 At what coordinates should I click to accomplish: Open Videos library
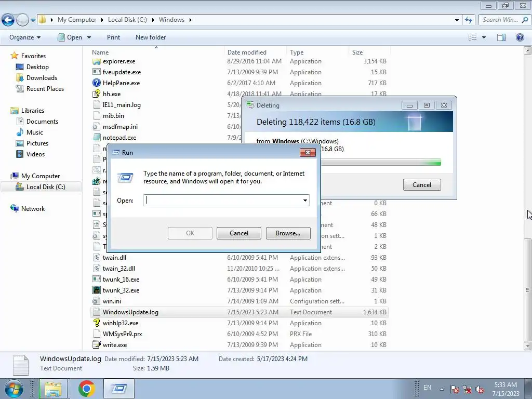tap(35, 154)
